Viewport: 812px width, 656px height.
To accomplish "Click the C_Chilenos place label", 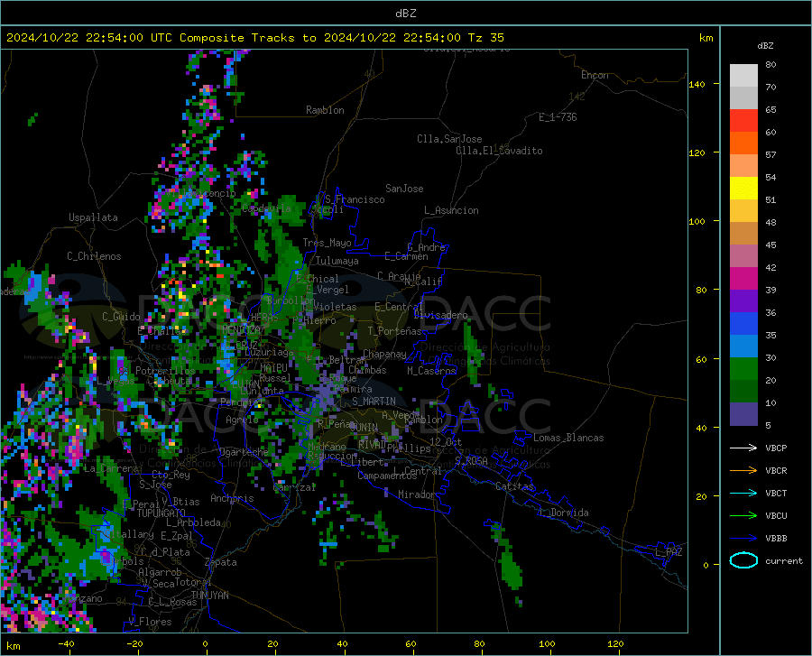I will 94,256.
